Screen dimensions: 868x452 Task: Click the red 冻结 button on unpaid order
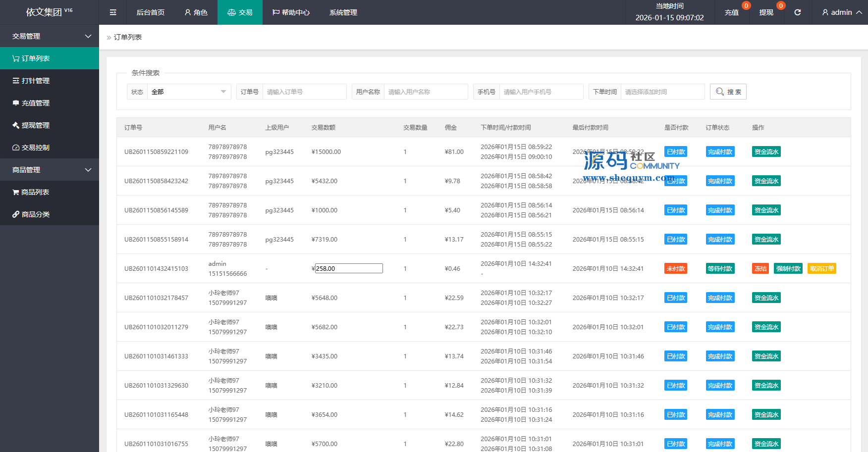(760, 268)
